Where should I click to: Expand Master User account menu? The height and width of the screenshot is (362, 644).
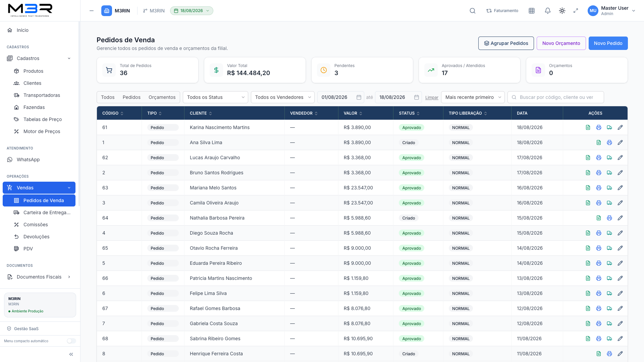pos(611,11)
